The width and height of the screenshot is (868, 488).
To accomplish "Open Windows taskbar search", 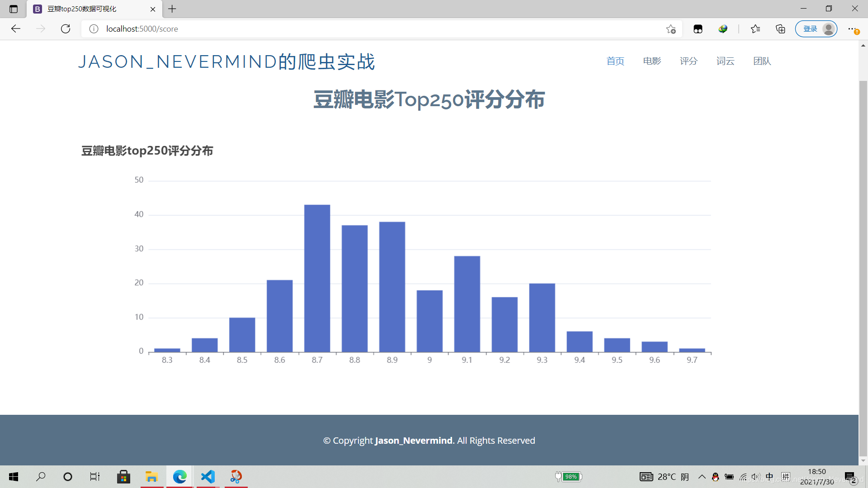I will tap(41, 477).
